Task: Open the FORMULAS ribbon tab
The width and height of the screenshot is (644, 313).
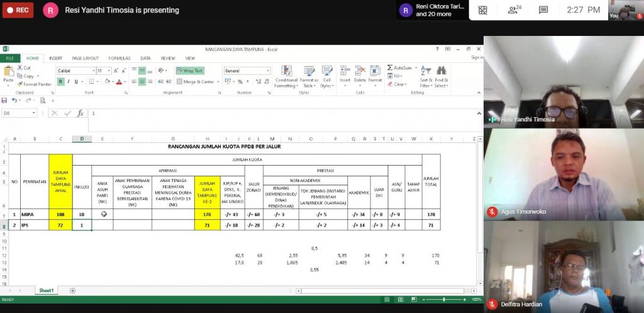Action: tap(119, 58)
